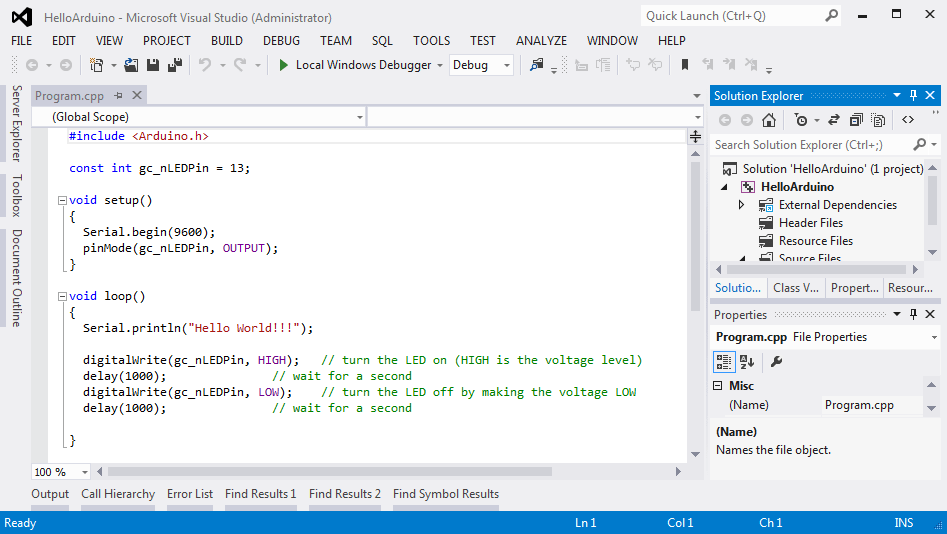This screenshot has height=534, width=947.
Task: Click the Navigate Forward toolbar icon
Action: [x=66, y=65]
